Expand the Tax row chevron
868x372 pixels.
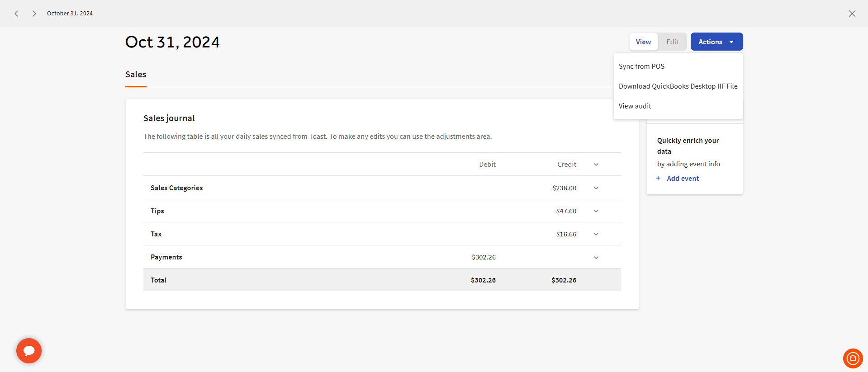596,234
